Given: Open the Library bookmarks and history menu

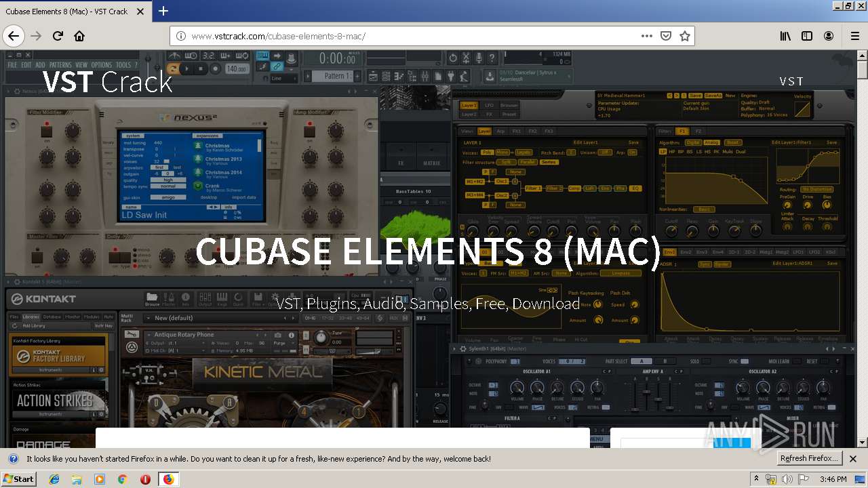Looking at the screenshot, I should click(x=785, y=36).
